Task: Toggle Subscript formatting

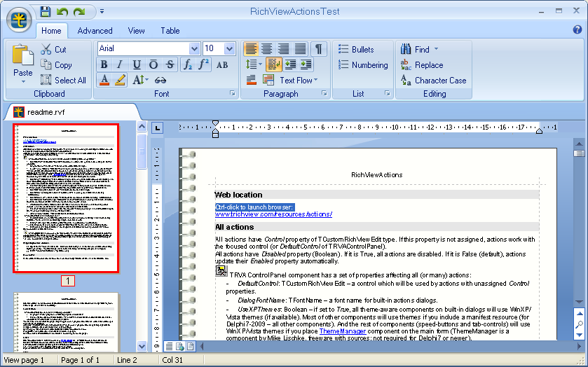Action: (x=188, y=65)
